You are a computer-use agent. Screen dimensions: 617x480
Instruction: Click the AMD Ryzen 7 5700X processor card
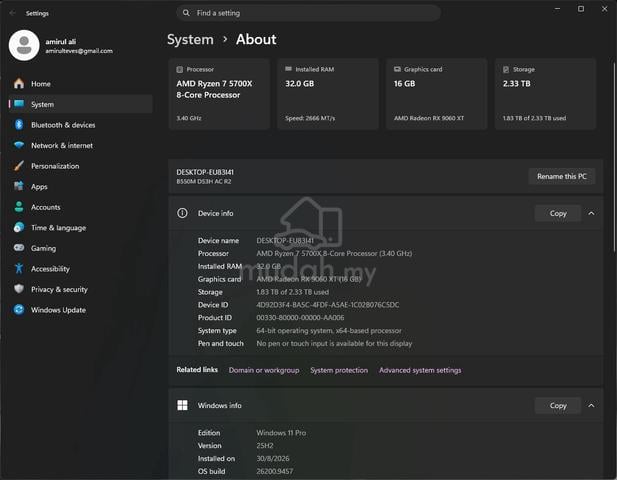click(x=219, y=94)
